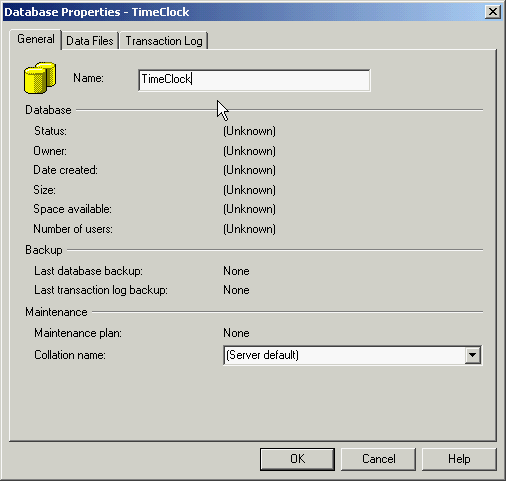Open Help for database properties
The width and height of the screenshot is (506, 481).
pyautogui.click(x=459, y=459)
